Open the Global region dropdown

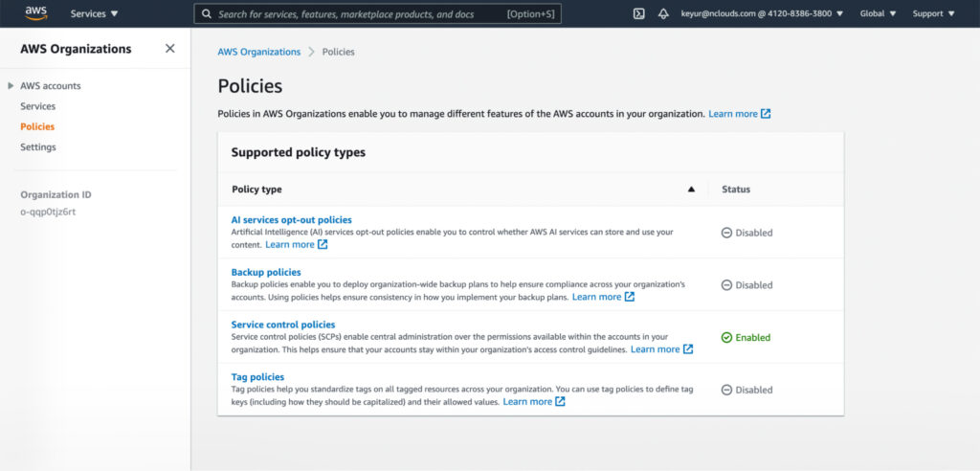click(x=879, y=13)
